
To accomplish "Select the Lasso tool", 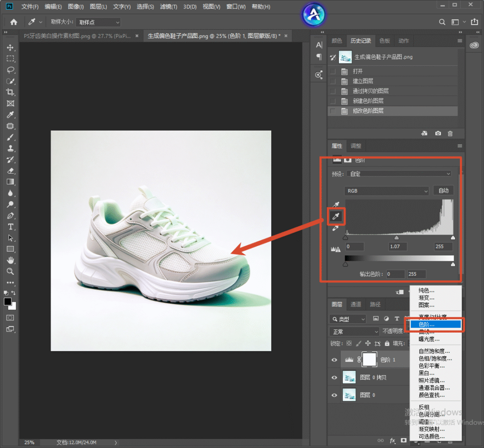I will click(10, 70).
